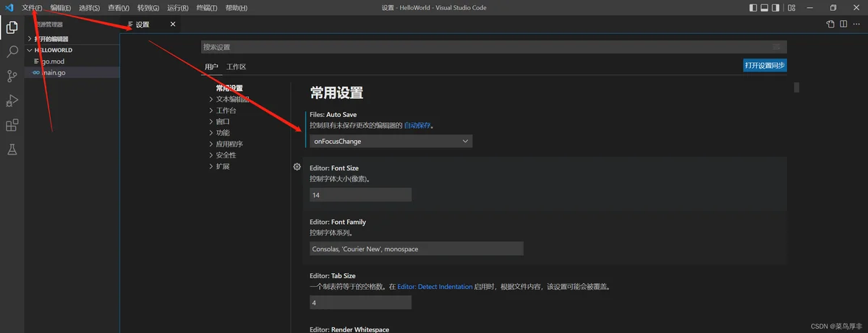Viewport: 868px width, 333px height.
Task: Select the 设置 editor tab
Action: click(x=150, y=24)
